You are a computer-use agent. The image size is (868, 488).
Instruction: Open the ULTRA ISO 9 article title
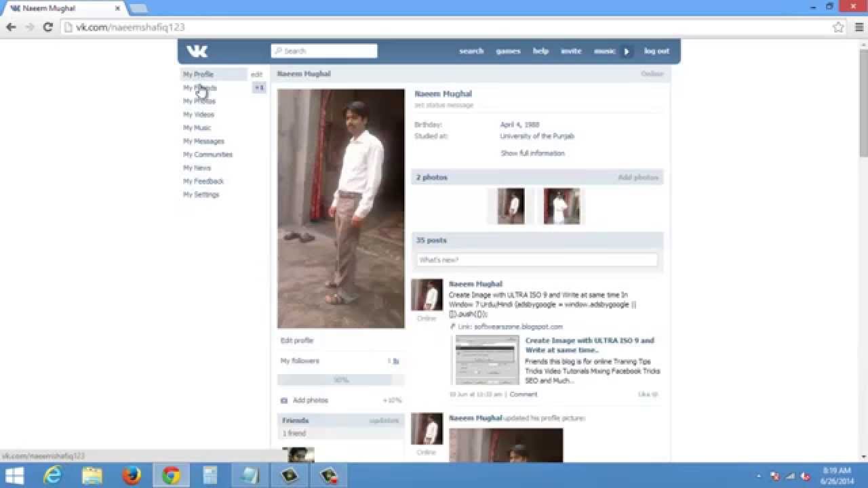pyautogui.click(x=590, y=346)
